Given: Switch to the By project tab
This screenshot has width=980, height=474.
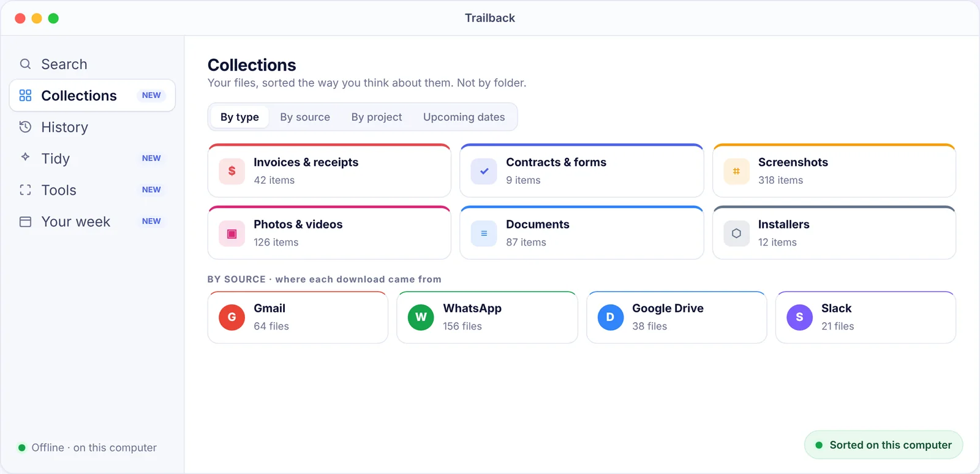Looking at the screenshot, I should click(x=377, y=117).
